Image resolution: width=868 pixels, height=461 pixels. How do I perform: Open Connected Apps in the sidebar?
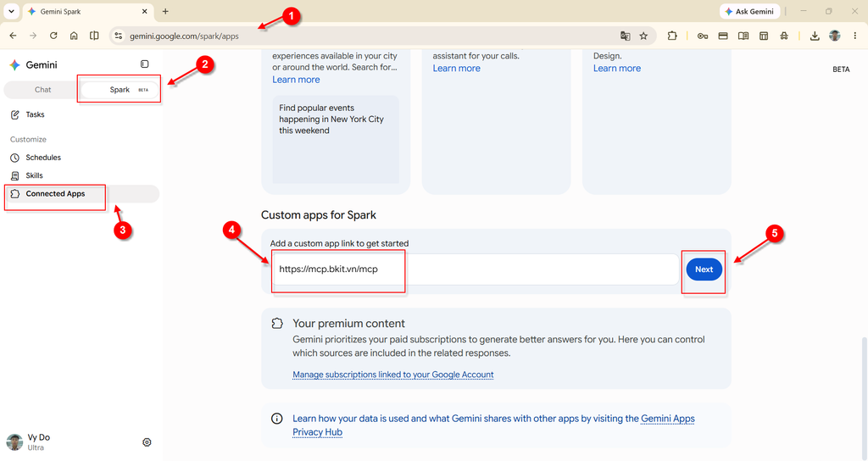(81, 194)
